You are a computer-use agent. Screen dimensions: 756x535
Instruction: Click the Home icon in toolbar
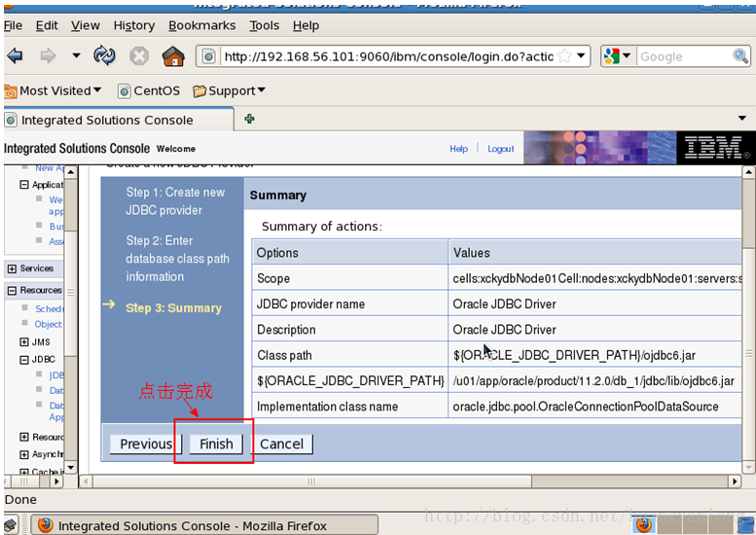pos(173,55)
